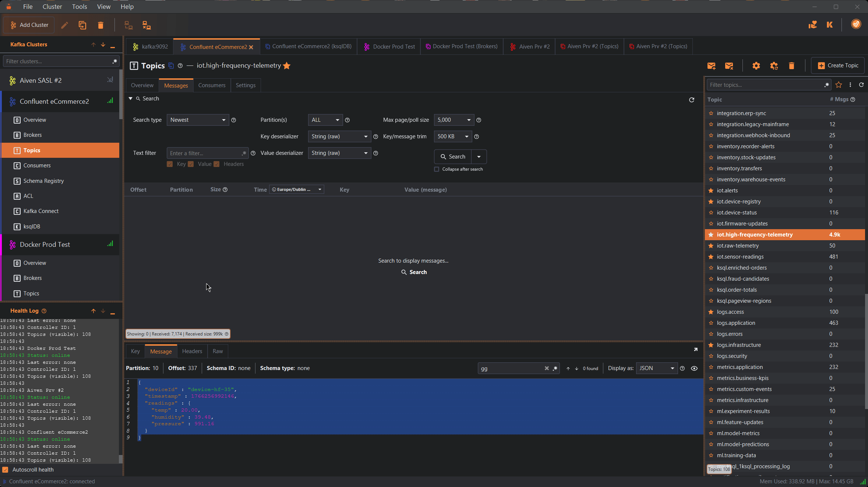
Task: Edit the selected cluster using pencil icon
Action: (x=64, y=25)
